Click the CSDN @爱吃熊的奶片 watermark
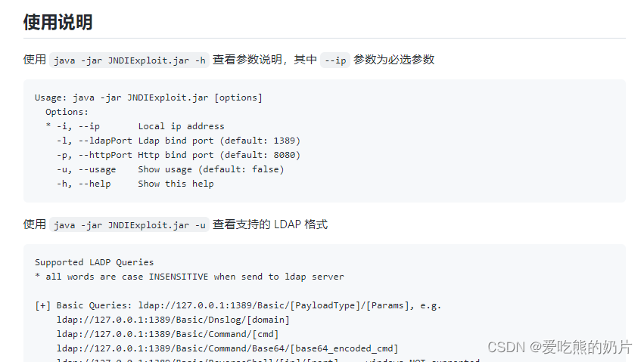Image resolution: width=644 pixels, height=362 pixels. (x=559, y=347)
